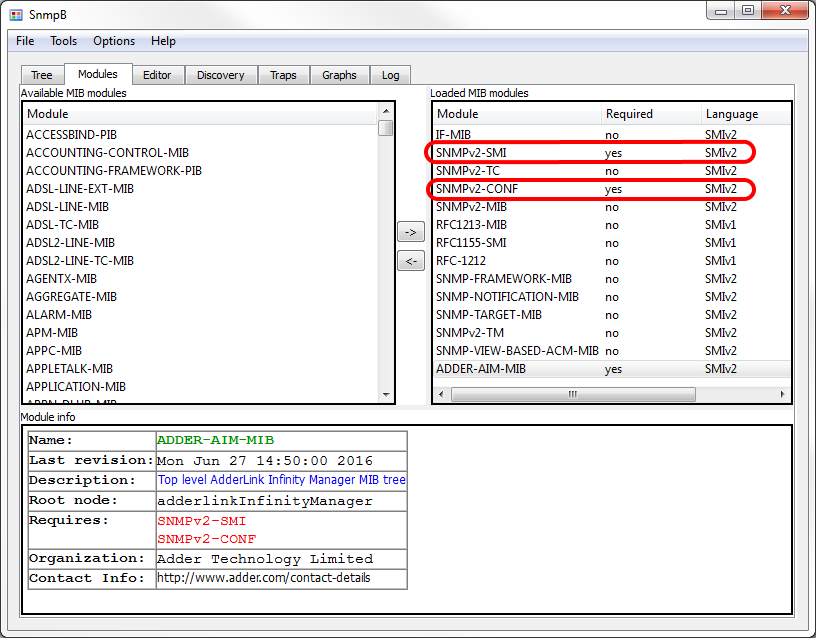The width and height of the screenshot is (816, 638).
Task: Switch to the Tree tab
Action: [42, 75]
